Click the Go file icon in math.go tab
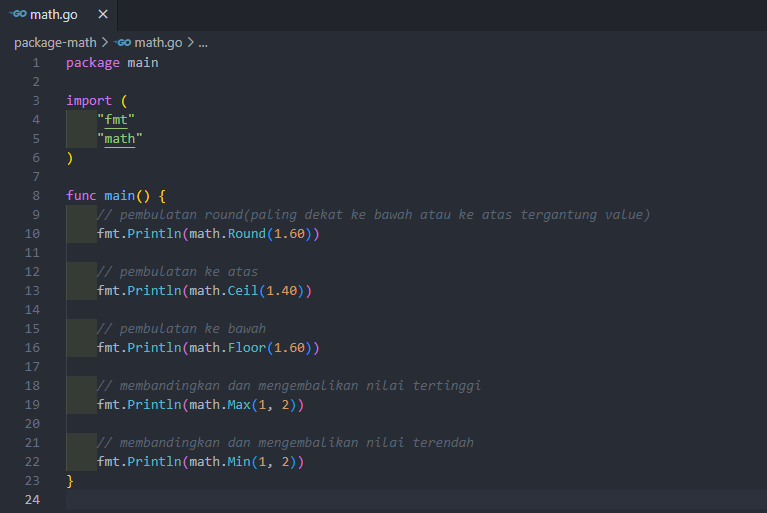This screenshot has width=767, height=513. point(18,14)
